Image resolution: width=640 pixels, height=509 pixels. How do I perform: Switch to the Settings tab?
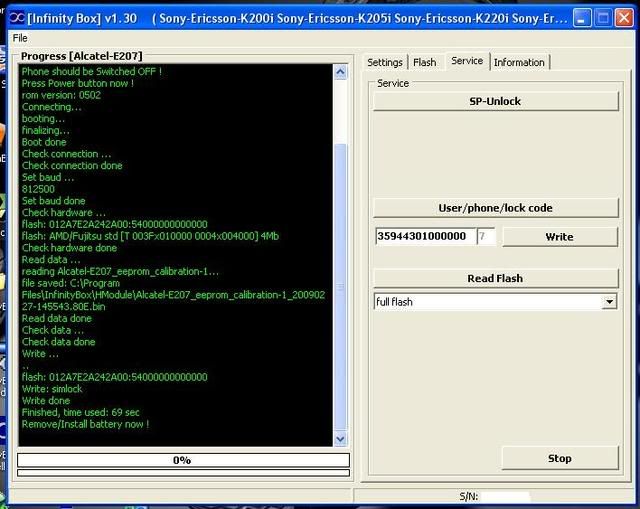click(x=385, y=62)
